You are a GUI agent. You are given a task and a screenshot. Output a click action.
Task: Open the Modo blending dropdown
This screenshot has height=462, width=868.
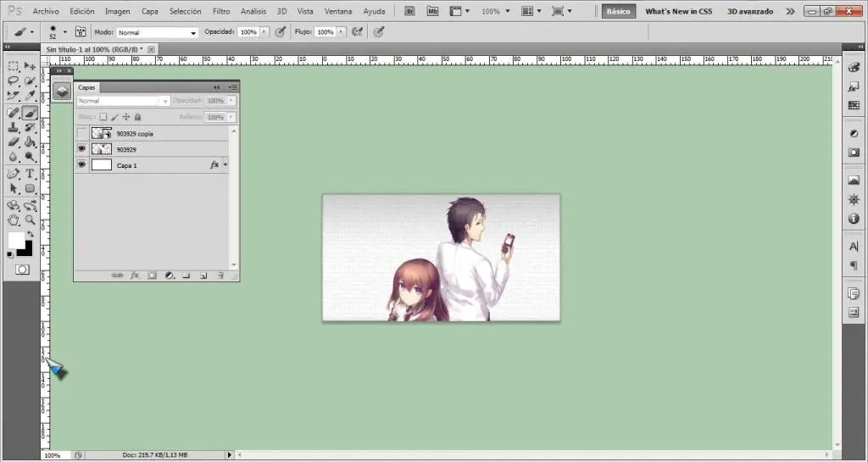157,33
